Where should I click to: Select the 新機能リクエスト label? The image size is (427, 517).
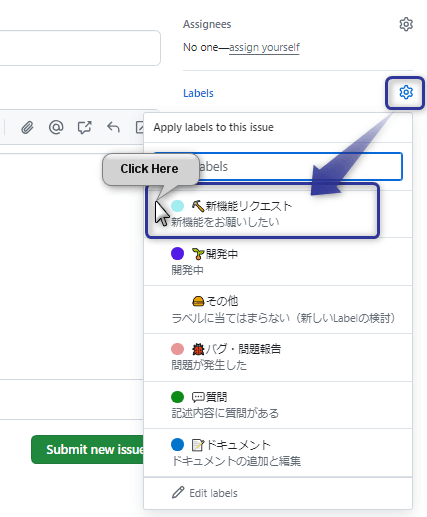click(x=278, y=214)
